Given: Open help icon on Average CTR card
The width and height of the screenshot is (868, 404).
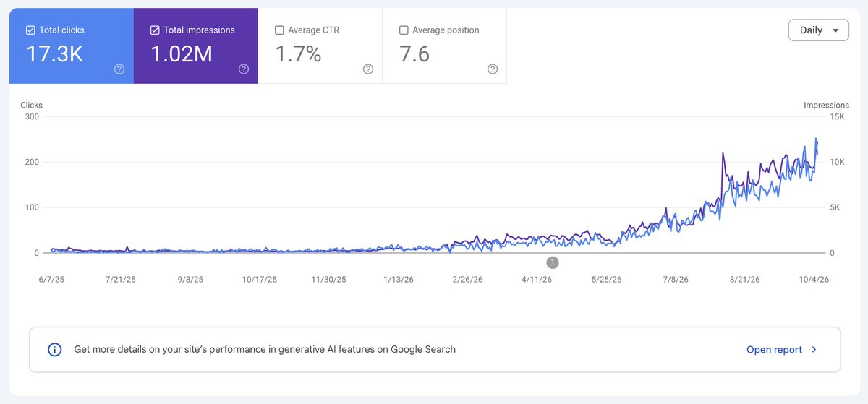Looking at the screenshot, I should pos(368,69).
